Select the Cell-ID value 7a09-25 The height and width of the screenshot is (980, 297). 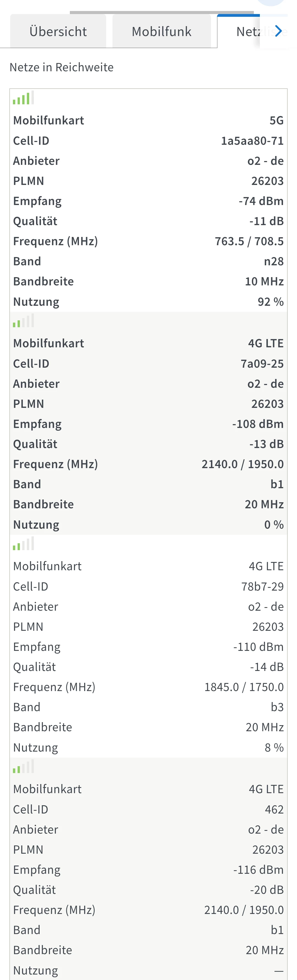pyautogui.click(x=262, y=364)
